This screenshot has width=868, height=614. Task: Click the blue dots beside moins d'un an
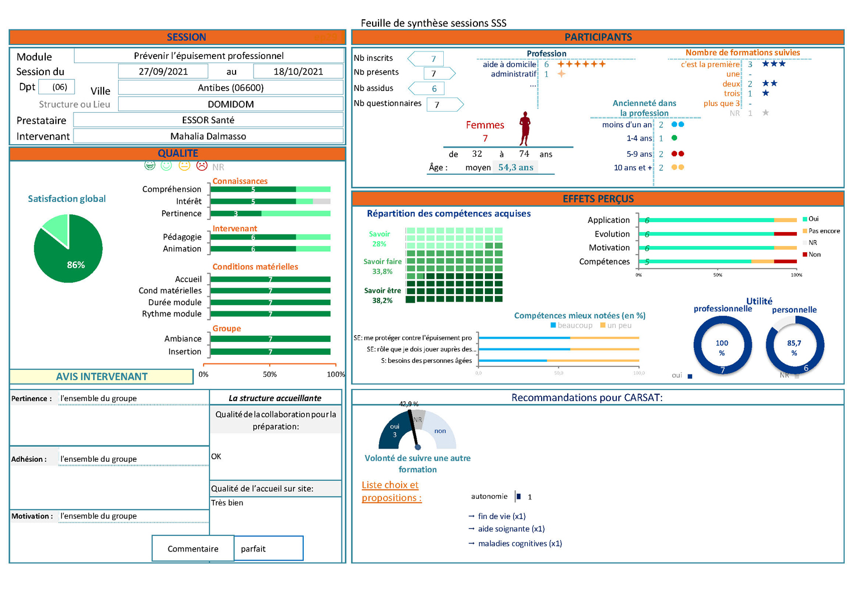tap(678, 124)
